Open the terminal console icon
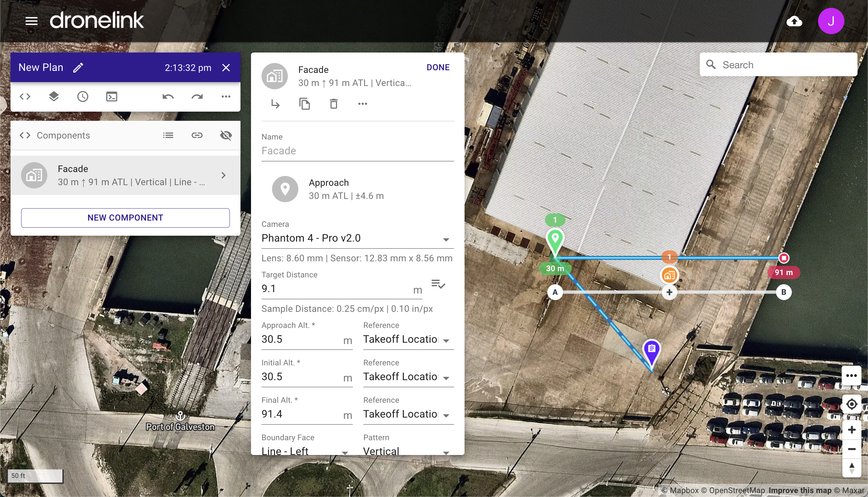This screenshot has height=497, width=868. (112, 97)
